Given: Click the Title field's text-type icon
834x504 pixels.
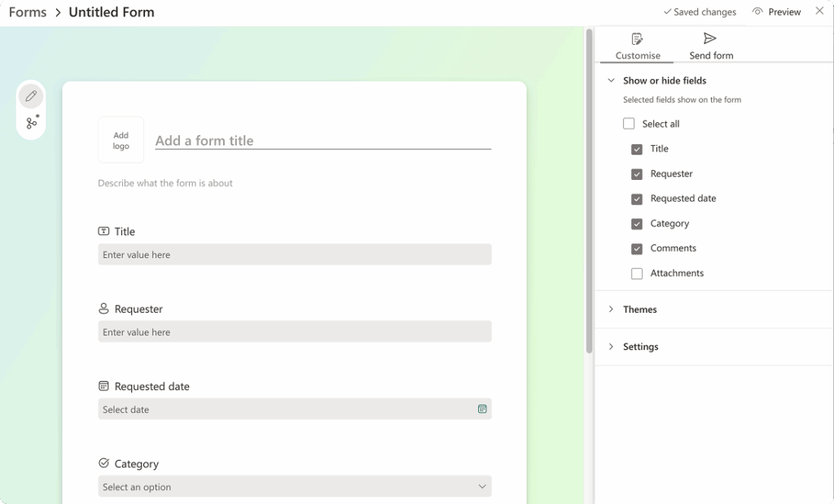Looking at the screenshot, I should click(x=105, y=231).
